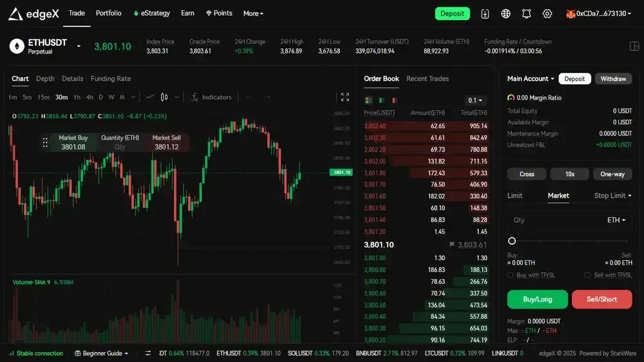644x362 pixels.
Task: Toggle One-way position mode
Action: point(612,174)
